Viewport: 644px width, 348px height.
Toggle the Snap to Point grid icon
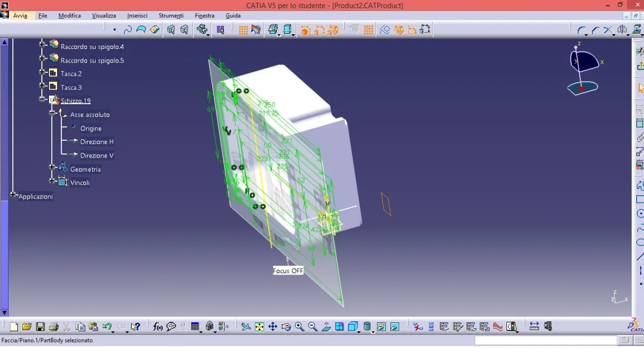[369, 30]
